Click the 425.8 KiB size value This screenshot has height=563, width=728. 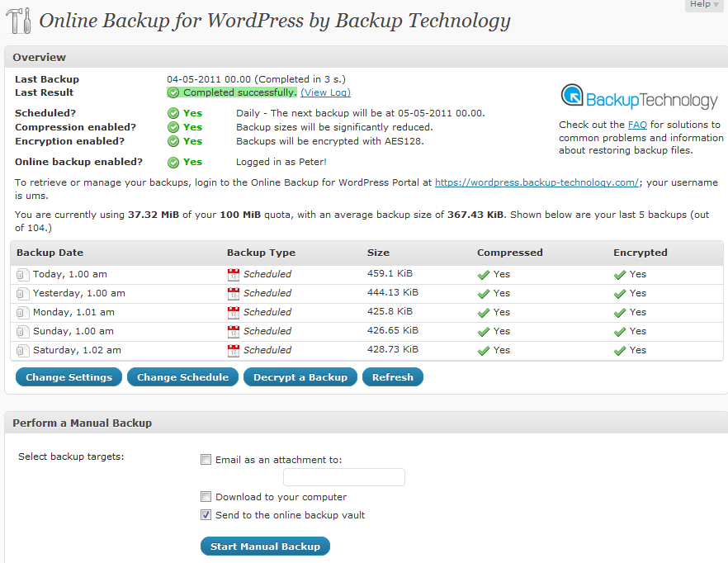[x=390, y=311]
